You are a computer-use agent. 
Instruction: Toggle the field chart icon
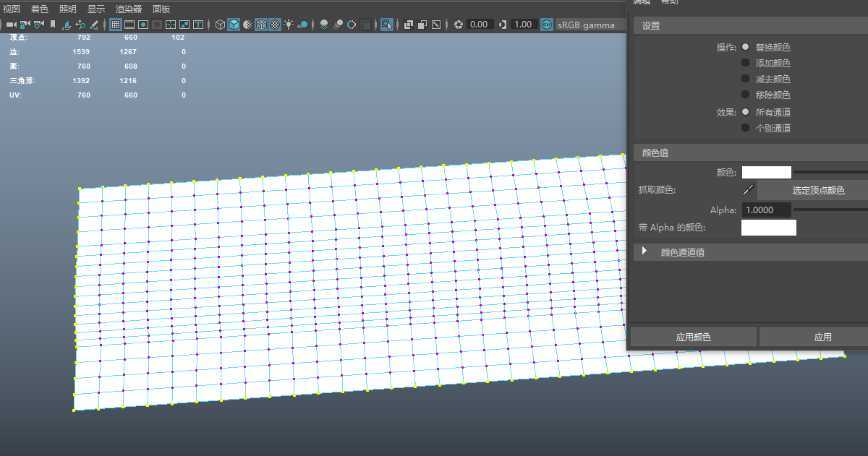pos(171,25)
